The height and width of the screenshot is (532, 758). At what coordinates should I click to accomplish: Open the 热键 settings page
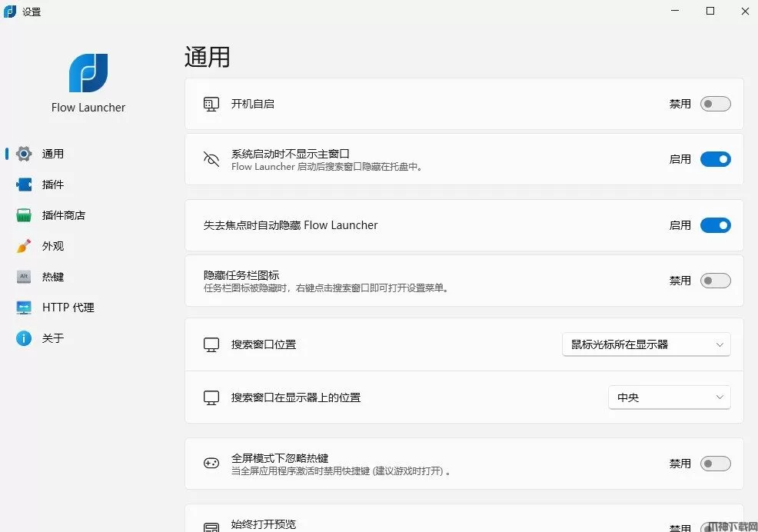click(x=53, y=277)
